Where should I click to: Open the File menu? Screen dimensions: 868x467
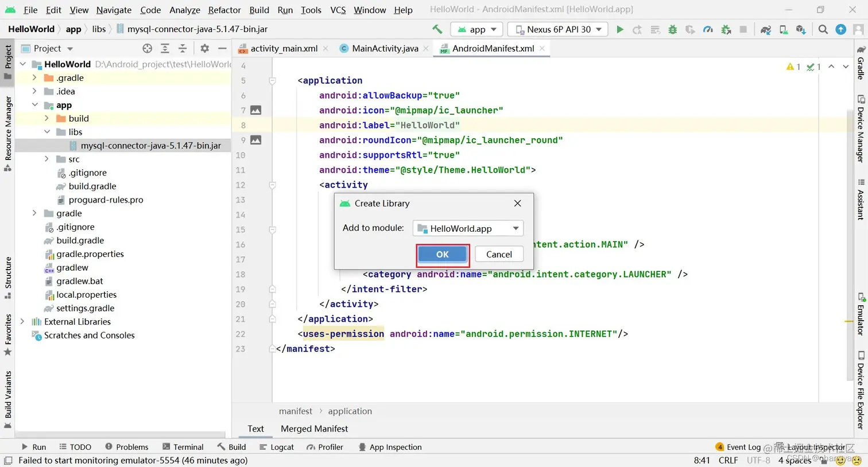tap(30, 10)
